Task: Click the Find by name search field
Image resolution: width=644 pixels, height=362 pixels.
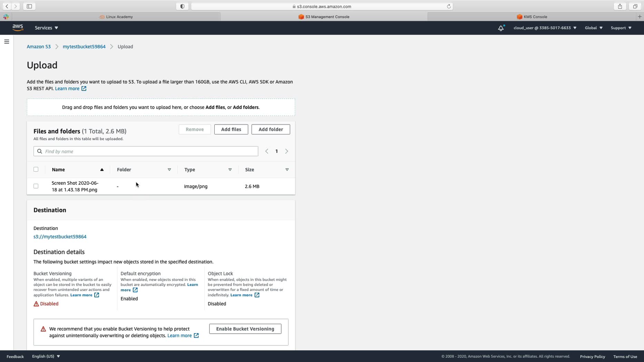Action: click(146, 151)
